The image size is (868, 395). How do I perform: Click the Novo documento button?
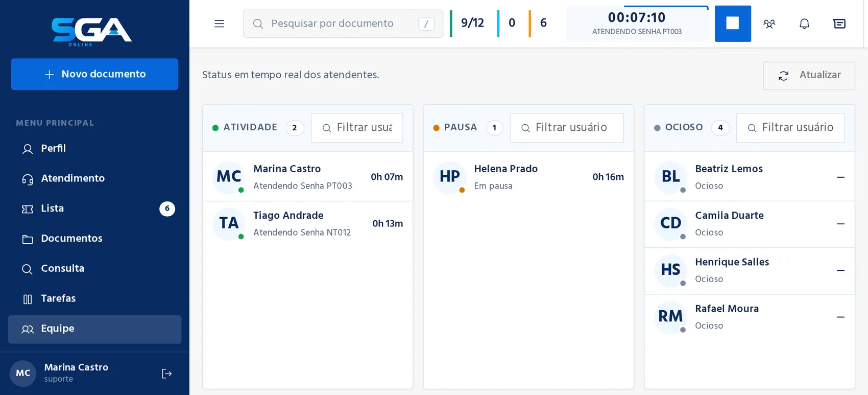(x=94, y=74)
